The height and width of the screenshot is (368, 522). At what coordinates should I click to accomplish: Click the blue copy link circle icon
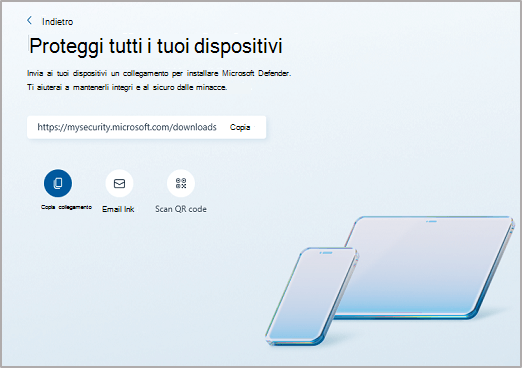pyautogui.click(x=58, y=183)
